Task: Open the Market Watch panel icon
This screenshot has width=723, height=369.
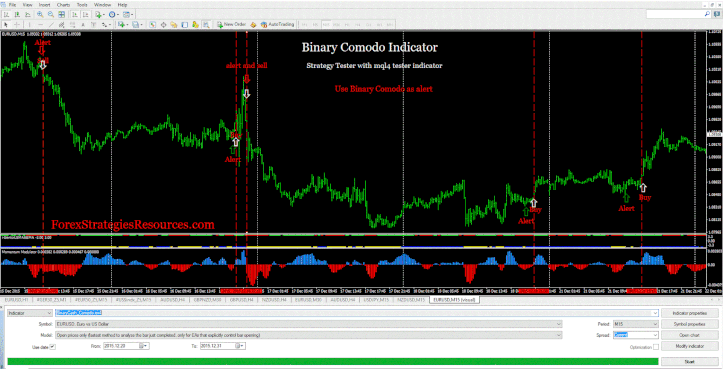Action: [x=152, y=24]
